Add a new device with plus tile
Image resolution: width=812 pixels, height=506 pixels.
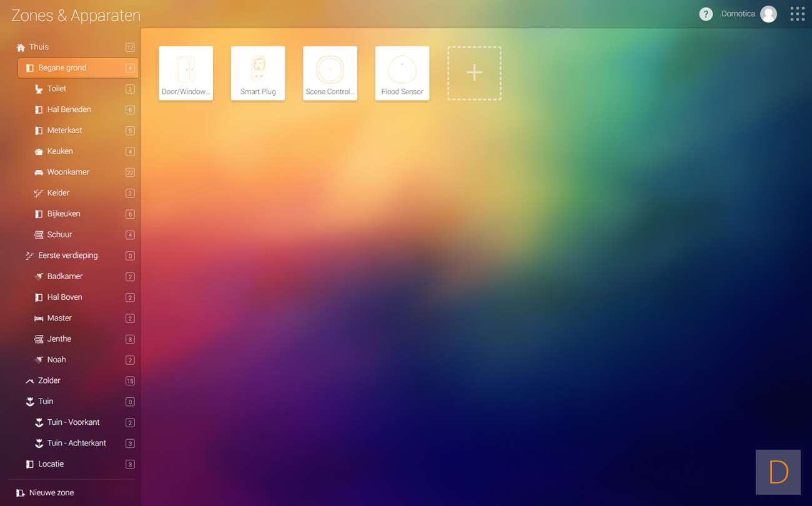(x=474, y=73)
